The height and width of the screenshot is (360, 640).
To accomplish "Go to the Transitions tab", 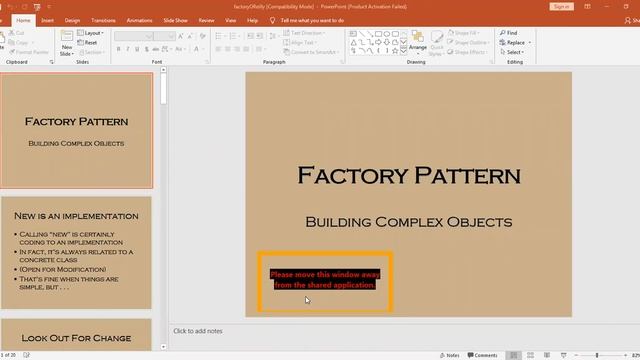I will [103, 20].
